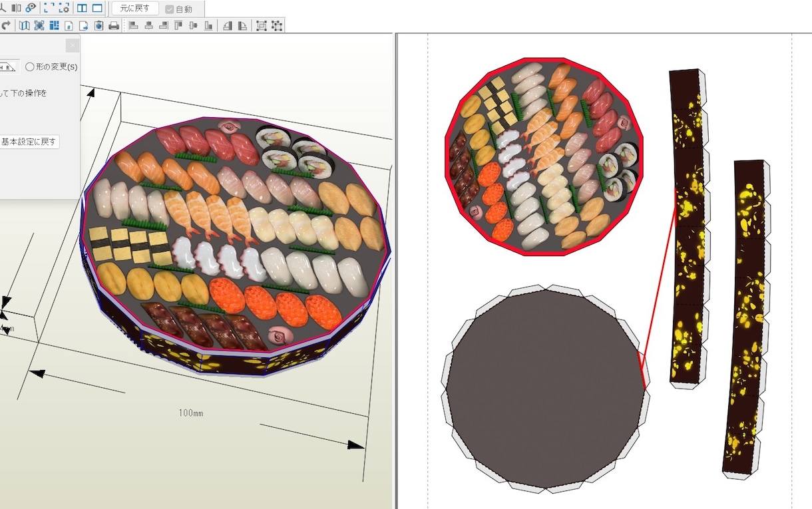
Task: Click the ungroup parts icon
Action: pos(277,26)
